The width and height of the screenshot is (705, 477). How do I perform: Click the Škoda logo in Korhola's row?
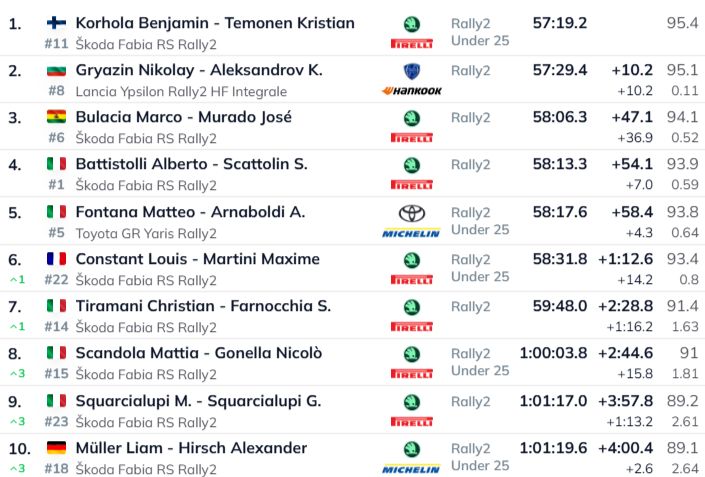coord(411,24)
